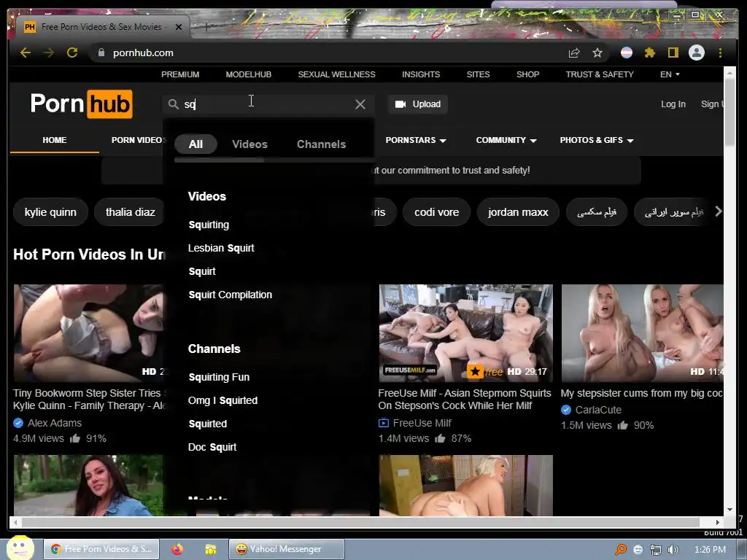
Task: Bookmark this page with the star icon
Action: [x=597, y=52]
